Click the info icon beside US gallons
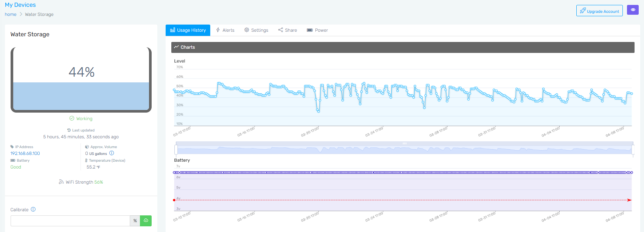This screenshot has height=232, width=644. point(112,153)
